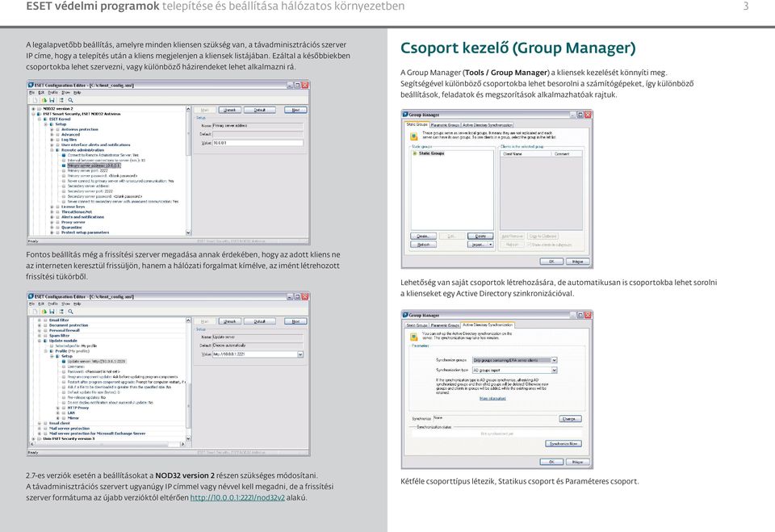This screenshot has height=532, width=775.
Task: Open the http://10.0.0.1:2221/nod32v2 link in the document
Action: pyautogui.click(x=237, y=497)
